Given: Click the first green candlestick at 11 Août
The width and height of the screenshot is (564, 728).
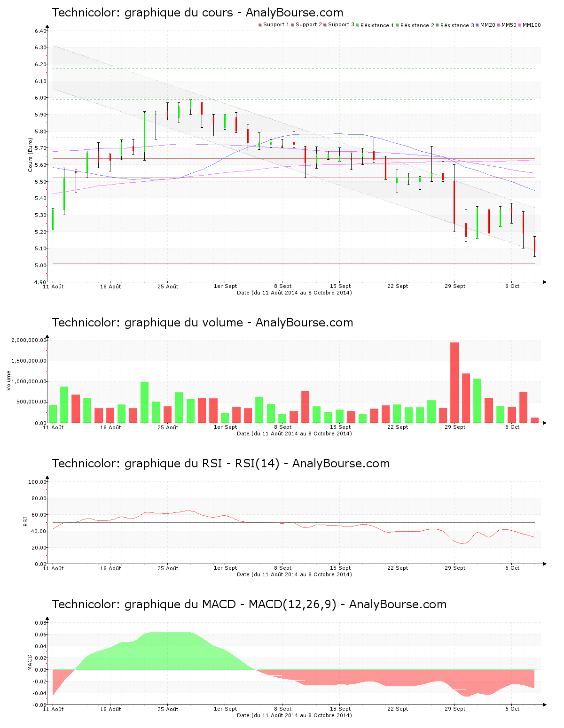Looking at the screenshot, I should click(x=53, y=219).
